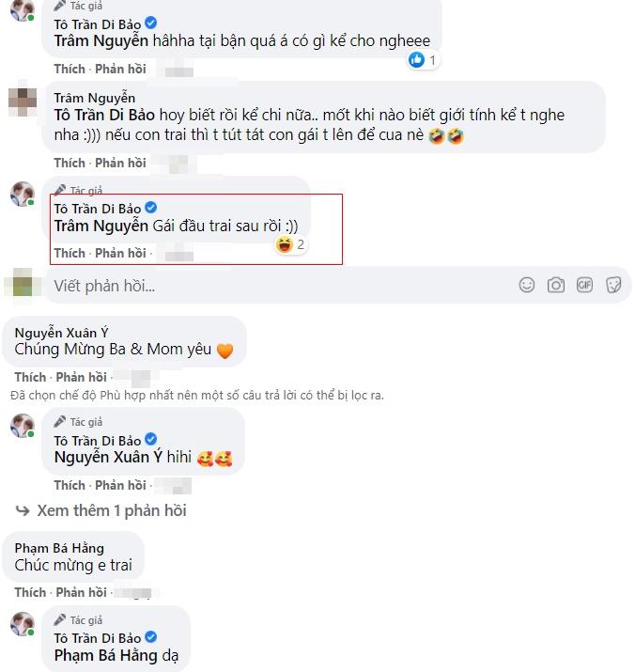Open Phạm Bá Hằng's profile name link
The image size is (635, 672).
pyautogui.click(x=59, y=548)
